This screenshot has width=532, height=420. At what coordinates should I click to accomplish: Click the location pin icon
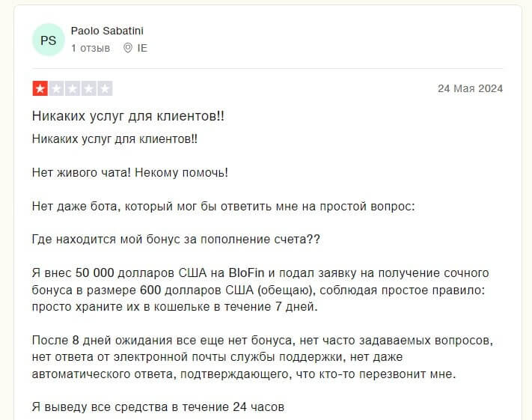pyautogui.click(x=127, y=48)
